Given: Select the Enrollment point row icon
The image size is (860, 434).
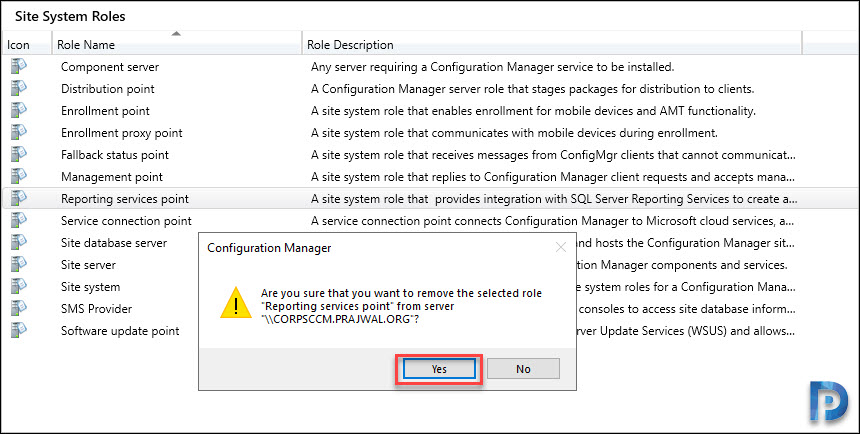Looking at the screenshot, I should [x=19, y=111].
